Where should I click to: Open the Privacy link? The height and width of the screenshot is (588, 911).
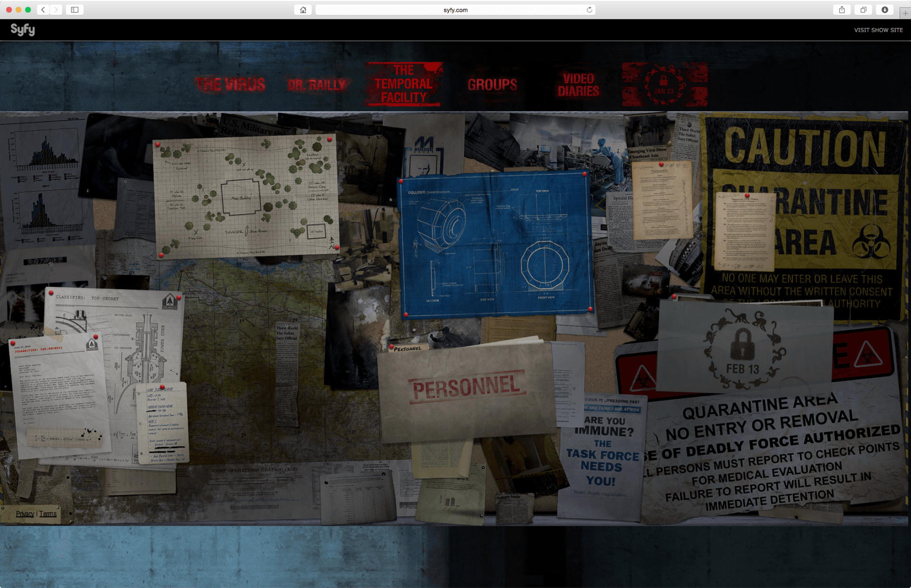pyautogui.click(x=25, y=514)
